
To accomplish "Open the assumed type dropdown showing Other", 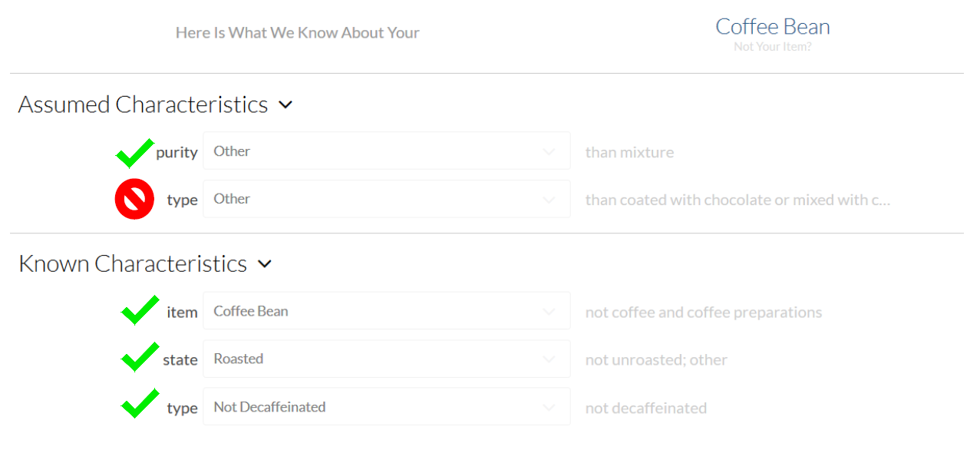I will click(x=387, y=199).
